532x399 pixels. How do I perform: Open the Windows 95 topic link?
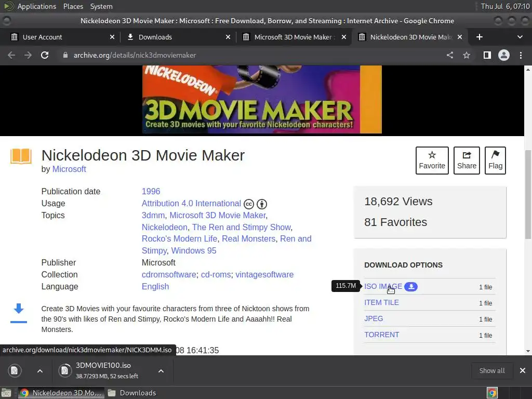194,250
